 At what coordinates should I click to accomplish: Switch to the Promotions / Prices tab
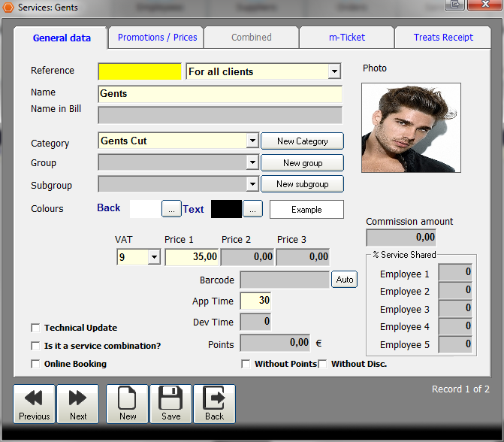pyautogui.click(x=157, y=38)
